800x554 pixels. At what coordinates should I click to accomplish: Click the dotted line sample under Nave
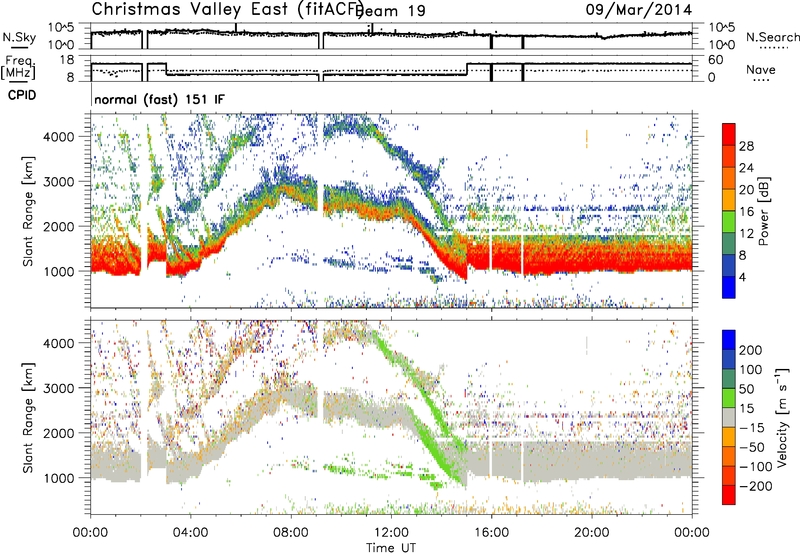tap(761, 81)
